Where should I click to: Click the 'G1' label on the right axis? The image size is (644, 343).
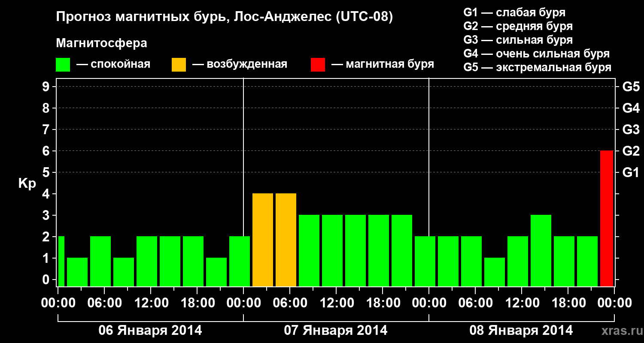(631, 172)
